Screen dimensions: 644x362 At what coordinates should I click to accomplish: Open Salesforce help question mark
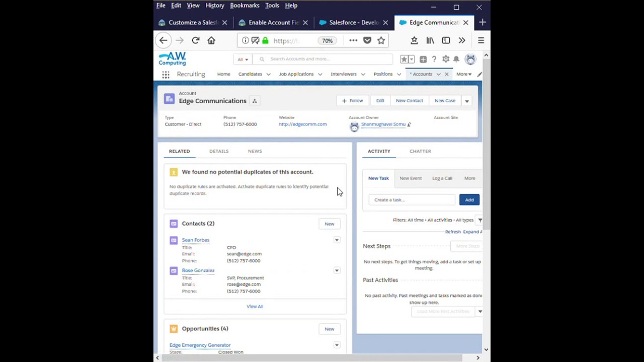[434, 59]
